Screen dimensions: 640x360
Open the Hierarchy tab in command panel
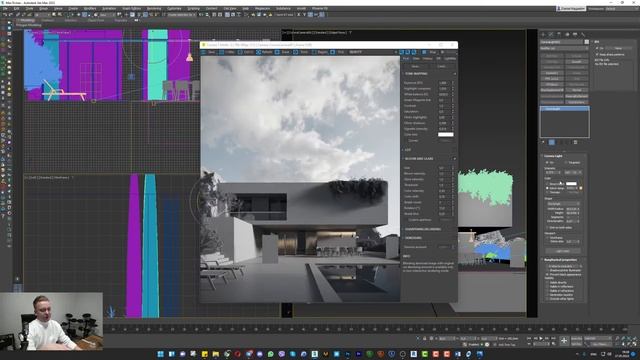(x=559, y=34)
